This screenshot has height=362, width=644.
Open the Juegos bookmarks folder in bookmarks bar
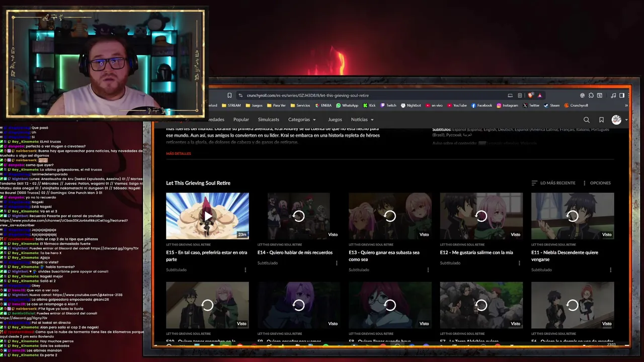254,106
